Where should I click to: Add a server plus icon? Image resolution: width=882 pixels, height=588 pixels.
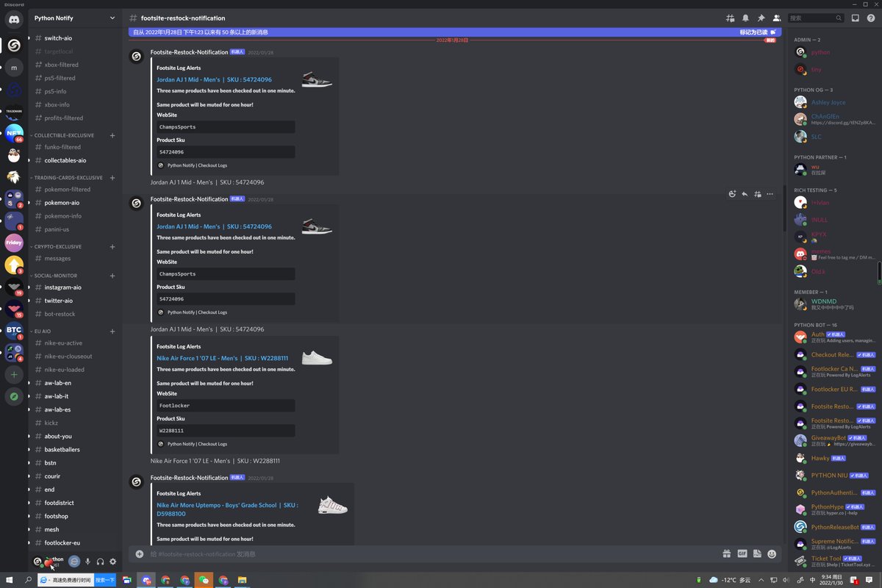(x=14, y=375)
